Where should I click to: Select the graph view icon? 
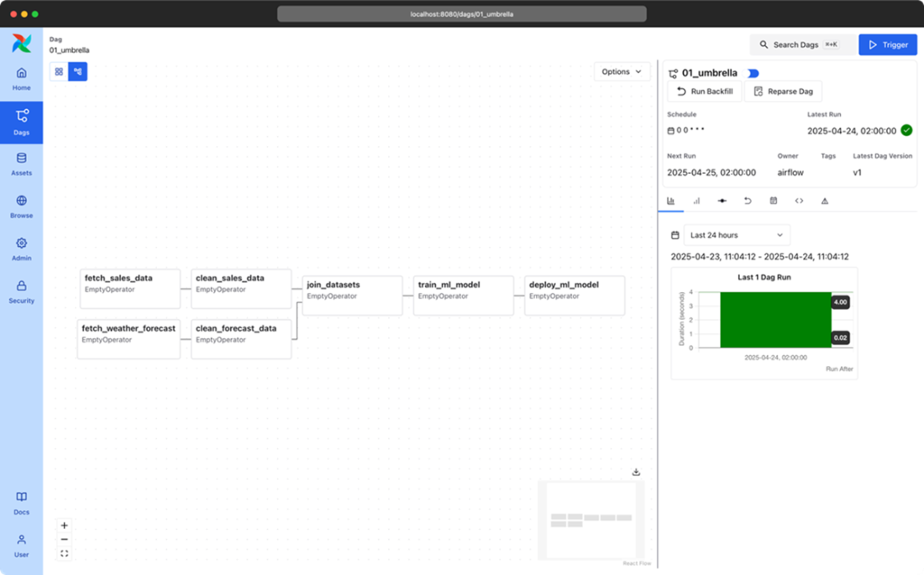pyautogui.click(x=77, y=71)
